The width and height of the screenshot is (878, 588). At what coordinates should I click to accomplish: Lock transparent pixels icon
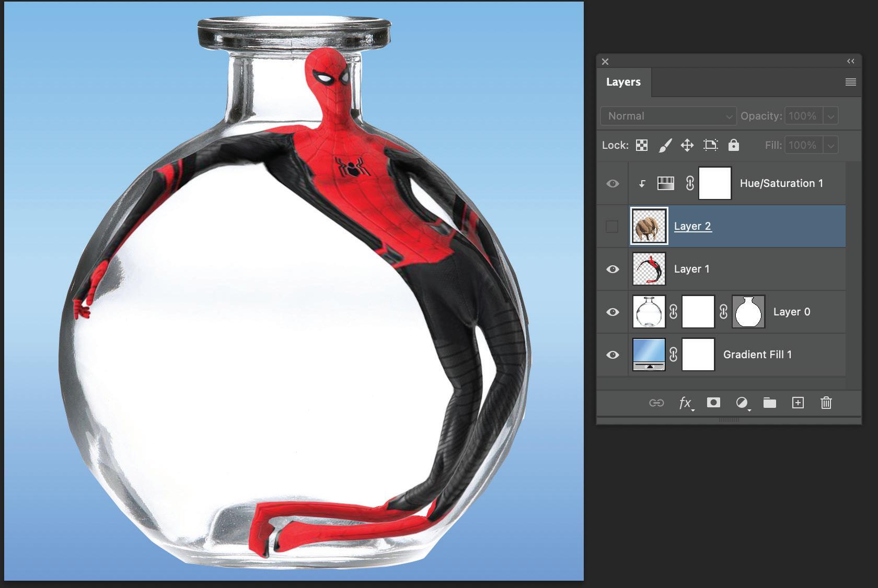[642, 145]
